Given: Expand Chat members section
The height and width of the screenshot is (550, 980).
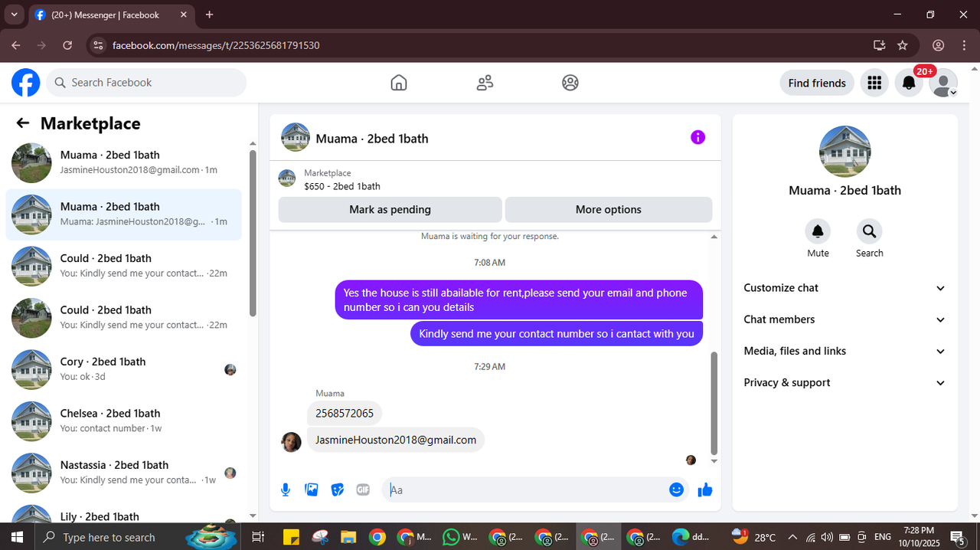Looking at the screenshot, I should (x=844, y=319).
